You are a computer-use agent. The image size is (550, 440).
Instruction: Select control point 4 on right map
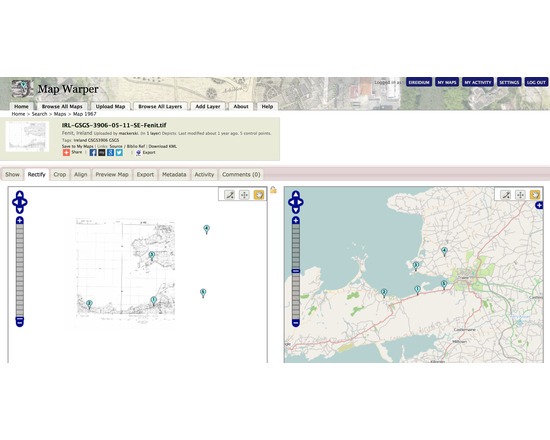[444, 251]
